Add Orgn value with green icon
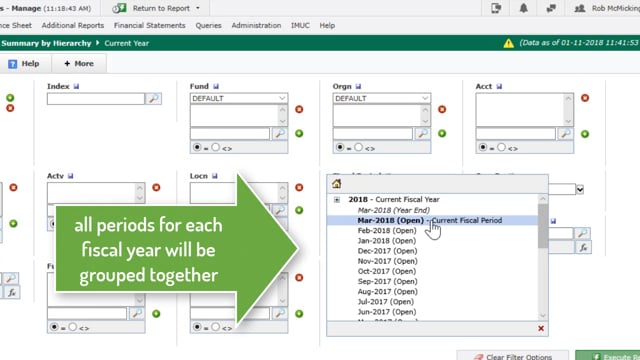Viewport: 640px width, 360px height. coord(442,133)
